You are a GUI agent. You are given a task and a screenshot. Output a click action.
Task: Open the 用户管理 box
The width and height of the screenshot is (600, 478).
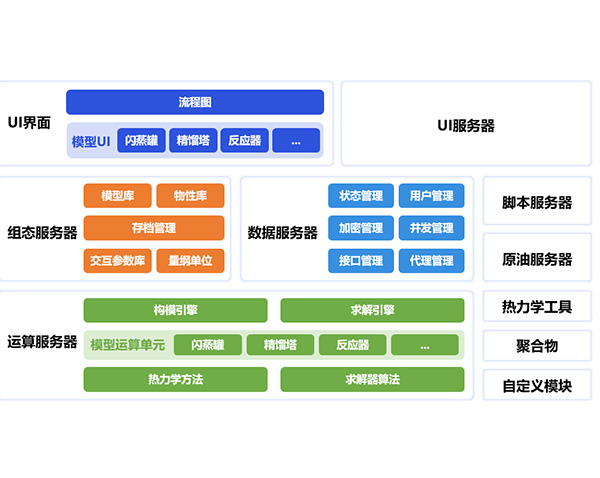(x=432, y=196)
